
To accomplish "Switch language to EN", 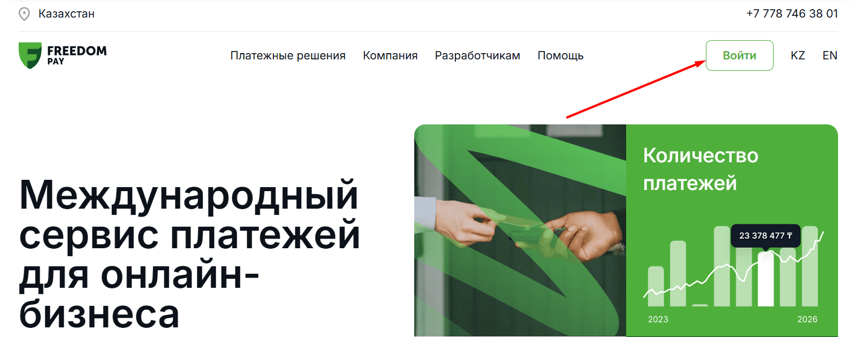I will [x=830, y=55].
